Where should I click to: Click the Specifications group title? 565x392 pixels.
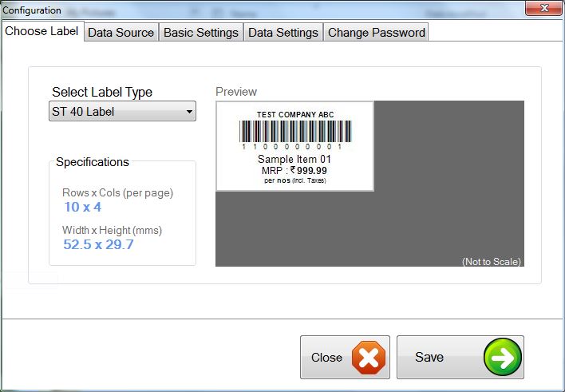click(93, 162)
